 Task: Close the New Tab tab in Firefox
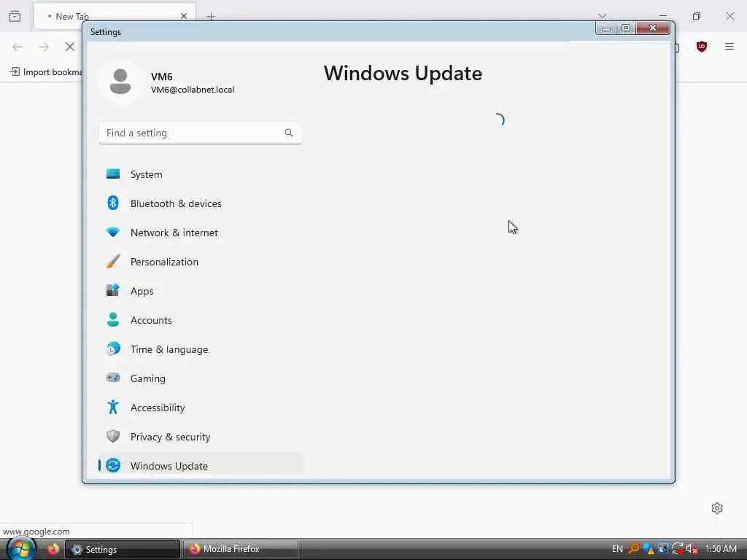184,16
